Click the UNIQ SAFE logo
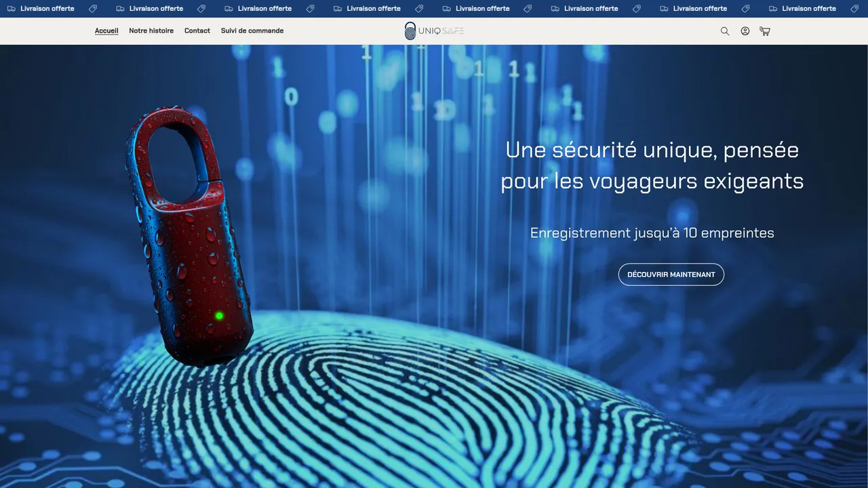Image resolution: width=868 pixels, height=488 pixels. coord(434,31)
